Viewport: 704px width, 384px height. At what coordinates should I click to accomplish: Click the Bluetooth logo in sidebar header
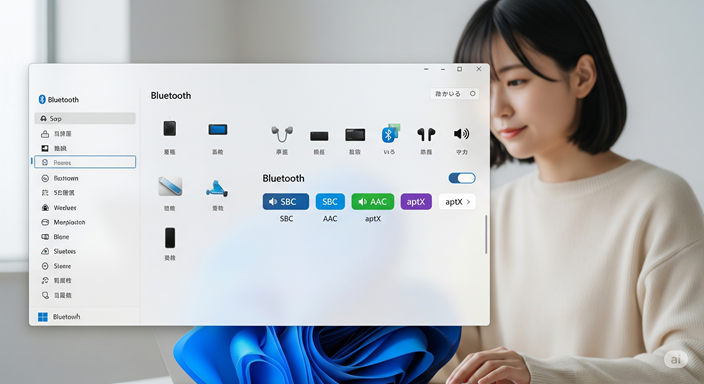42,99
